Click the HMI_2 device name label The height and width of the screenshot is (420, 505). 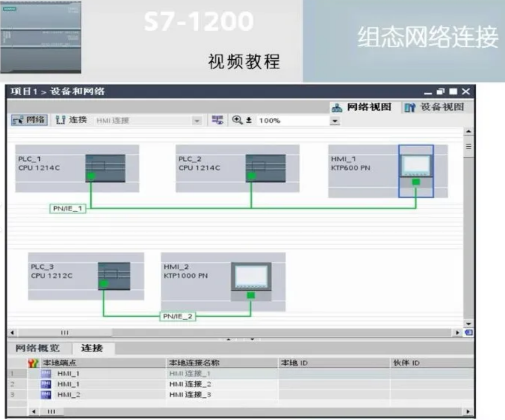click(x=176, y=267)
